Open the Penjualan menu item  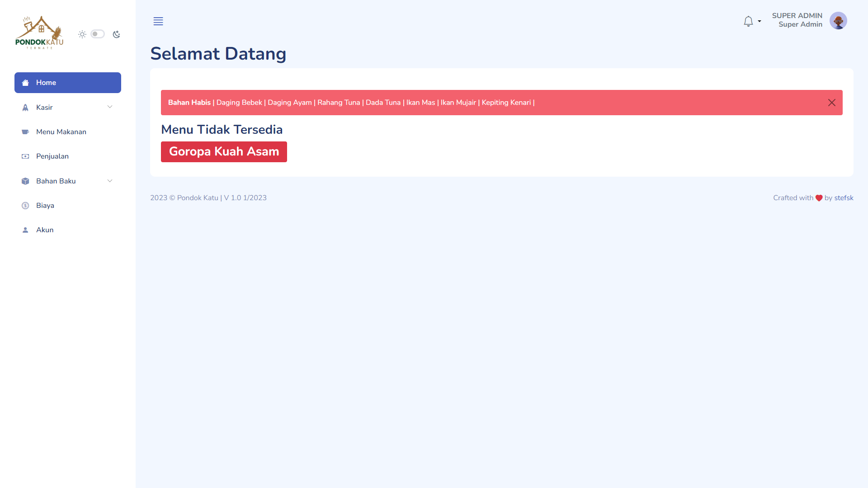(x=52, y=156)
